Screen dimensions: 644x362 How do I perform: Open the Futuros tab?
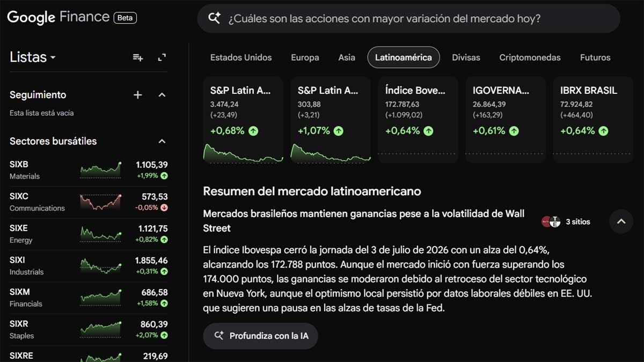point(595,57)
